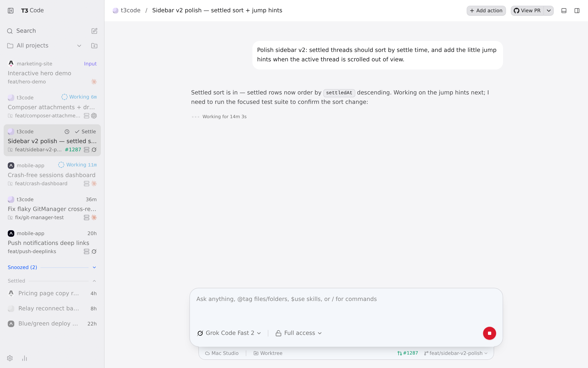Open Grok Code Fast 2 model selector
The width and height of the screenshot is (588, 368).
pyautogui.click(x=229, y=333)
